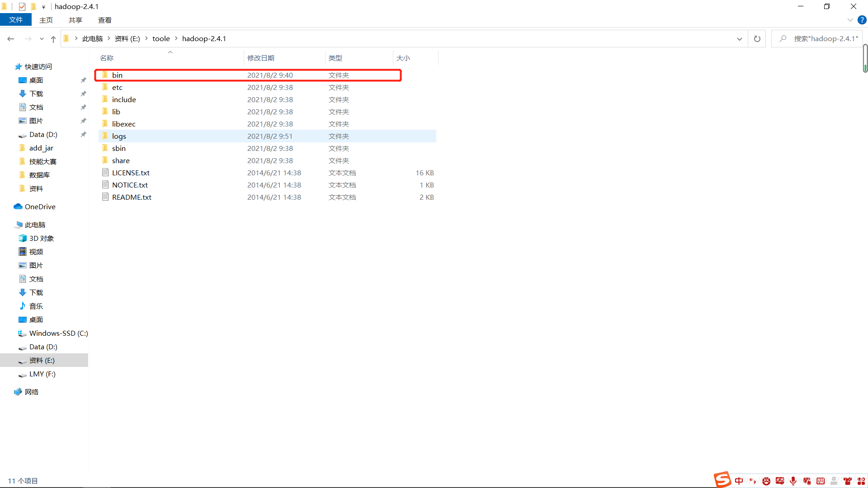Click 此电脑 in the address breadcrumb

pos(92,39)
